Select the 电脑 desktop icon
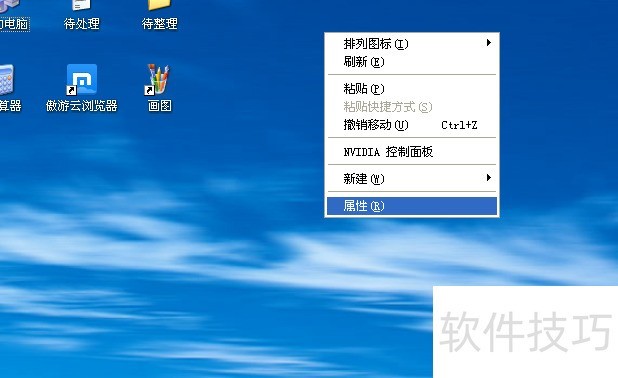 pyautogui.click(x=10, y=5)
